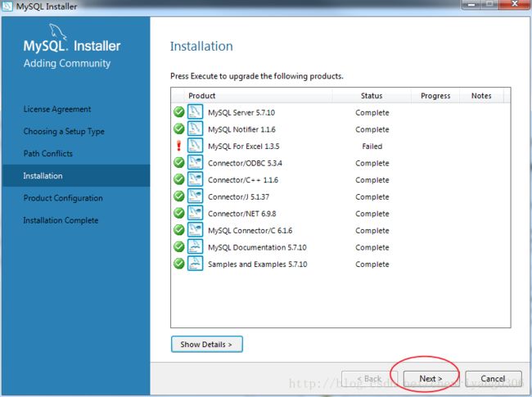Click the green check icon for Connector/NET 6.9.8
532x397 pixels.
click(x=178, y=213)
